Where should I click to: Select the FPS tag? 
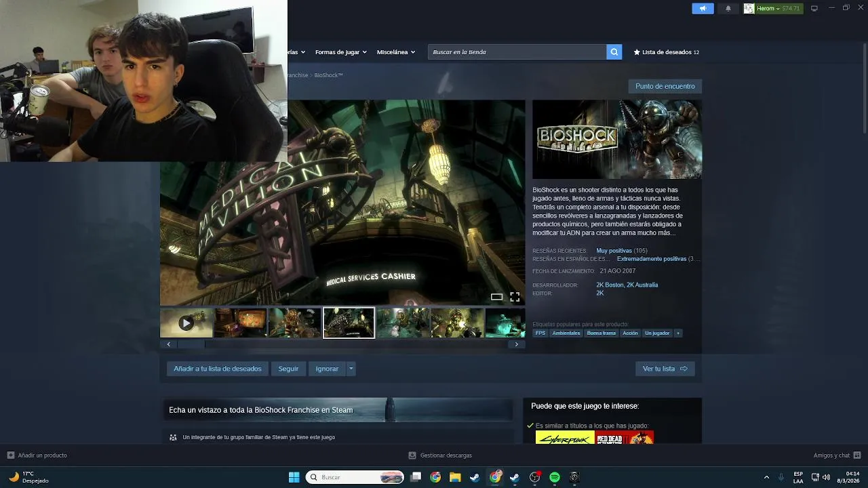540,333
